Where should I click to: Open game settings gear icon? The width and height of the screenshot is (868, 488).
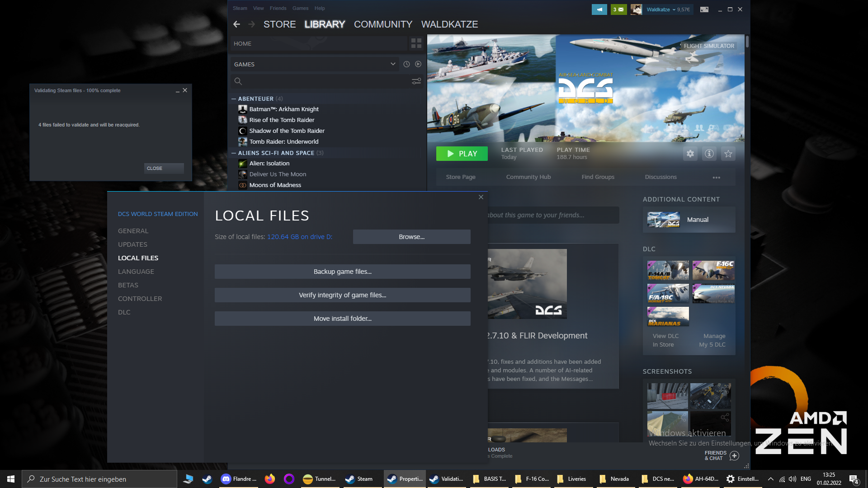(690, 154)
